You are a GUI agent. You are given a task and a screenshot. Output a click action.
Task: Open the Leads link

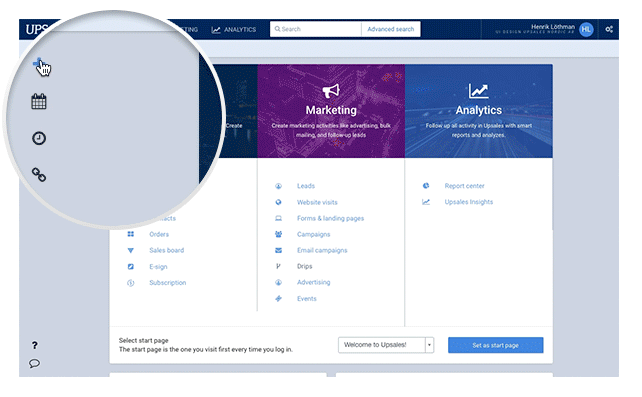point(306,186)
